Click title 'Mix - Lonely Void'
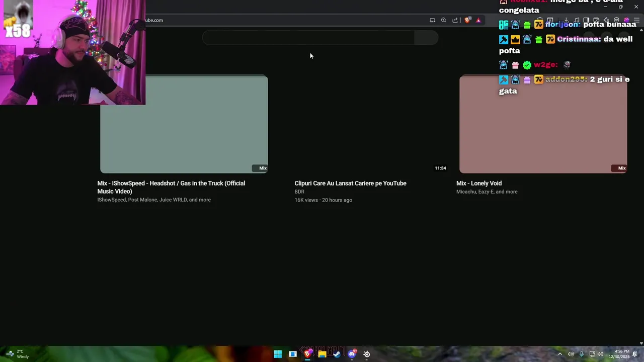The width and height of the screenshot is (644, 362). 479,184
